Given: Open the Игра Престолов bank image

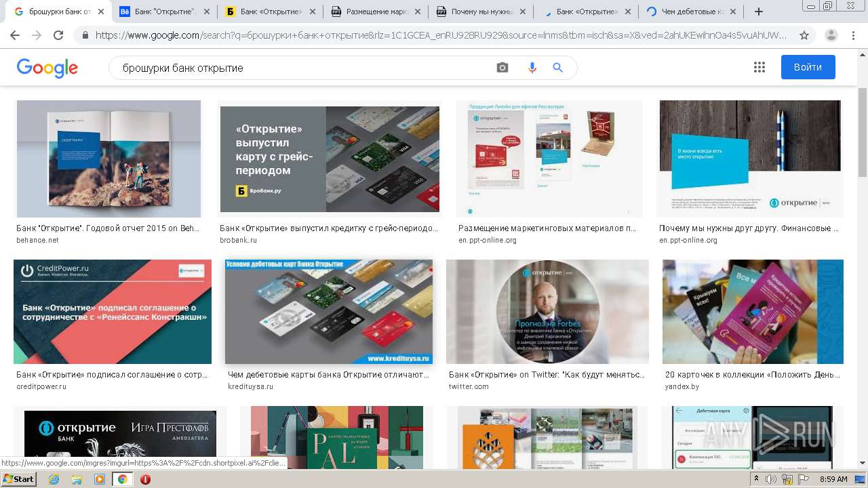Looking at the screenshot, I should (120, 437).
